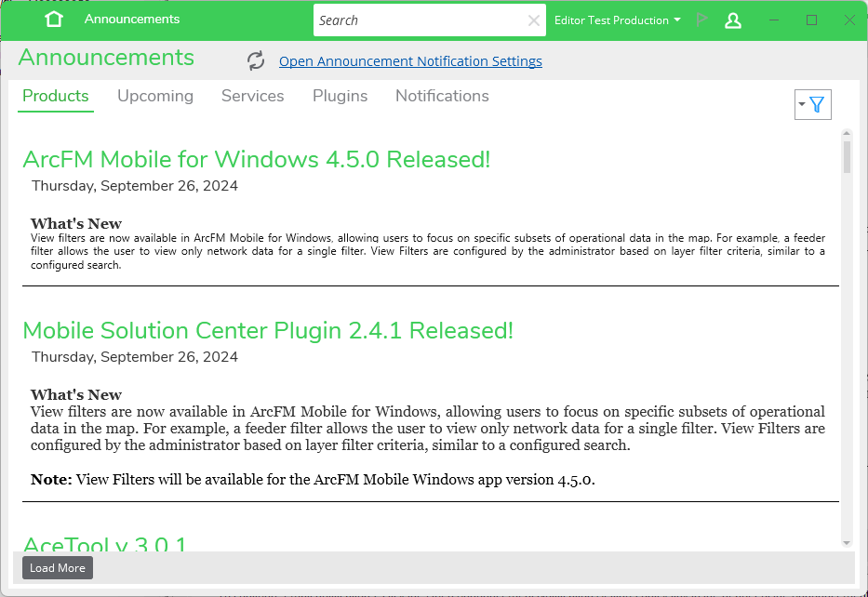Switch to the Services tab
Image resolution: width=868 pixels, height=597 pixels.
(x=252, y=97)
